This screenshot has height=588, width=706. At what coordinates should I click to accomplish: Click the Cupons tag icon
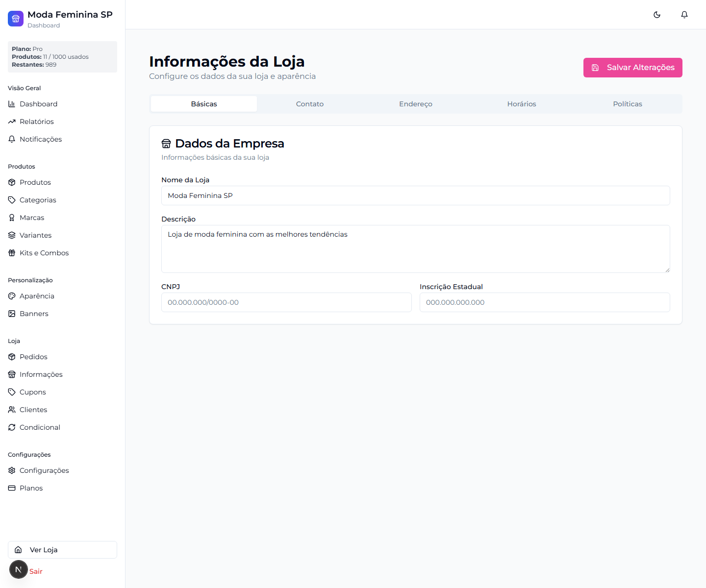[x=12, y=392]
